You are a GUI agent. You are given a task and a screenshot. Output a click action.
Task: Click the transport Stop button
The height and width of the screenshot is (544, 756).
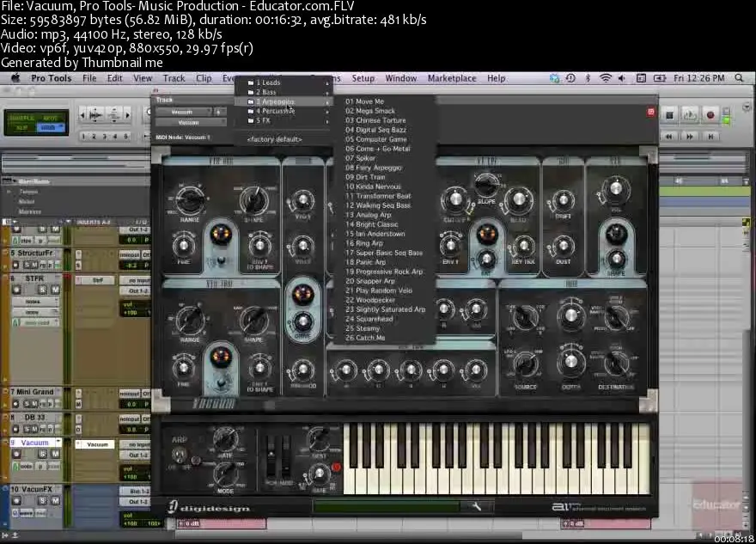tap(669, 115)
